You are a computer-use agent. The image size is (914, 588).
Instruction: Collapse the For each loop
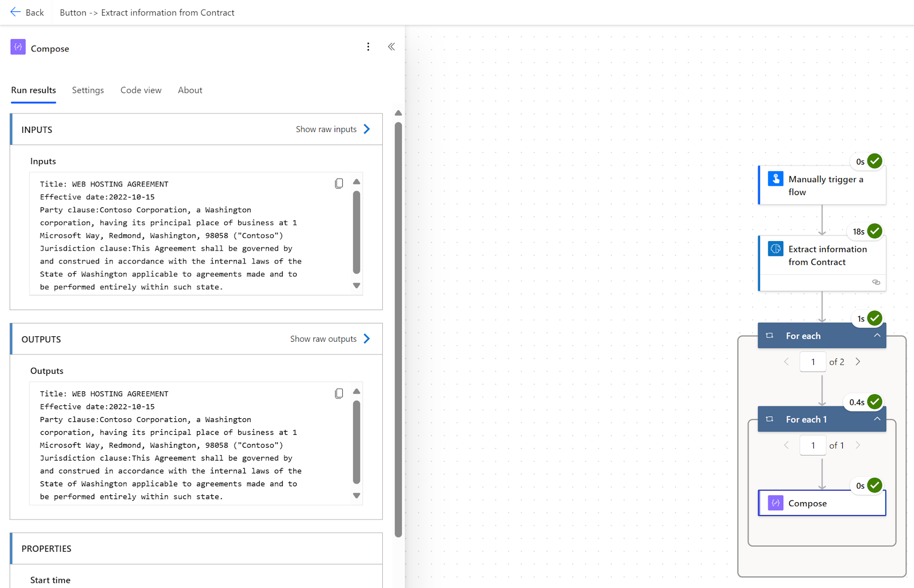[x=877, y=336]
